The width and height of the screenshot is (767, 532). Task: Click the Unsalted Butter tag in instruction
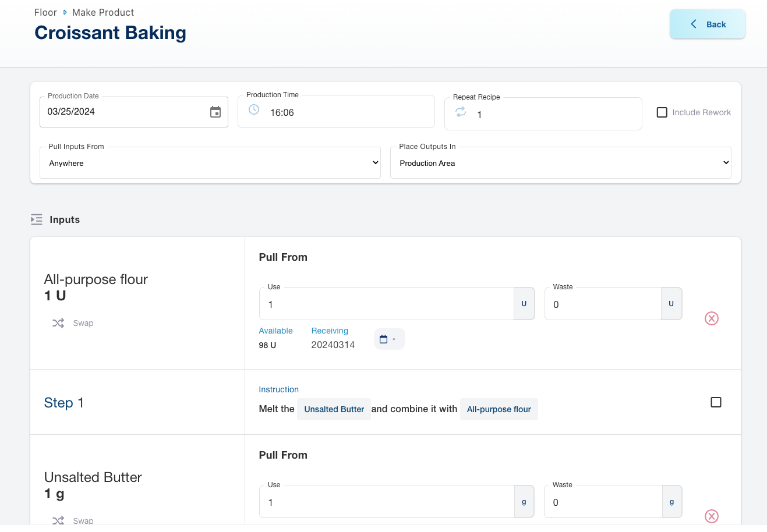click(x=334, y=409)
